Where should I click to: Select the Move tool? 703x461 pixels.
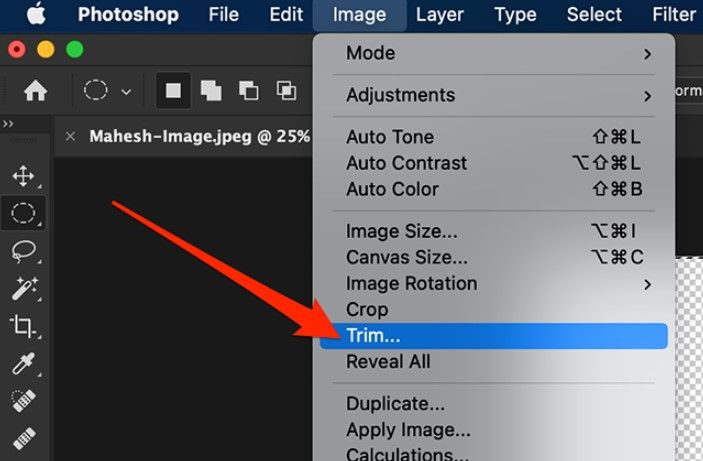pos(24,176)
